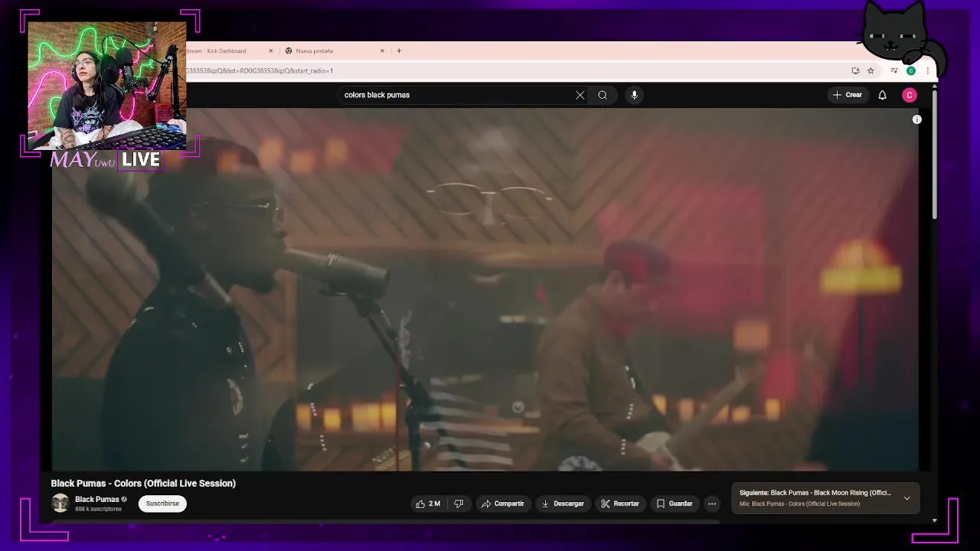980x551 pixels.
Task: Open the Black Pumas channel name link
Action: (96, 499)
